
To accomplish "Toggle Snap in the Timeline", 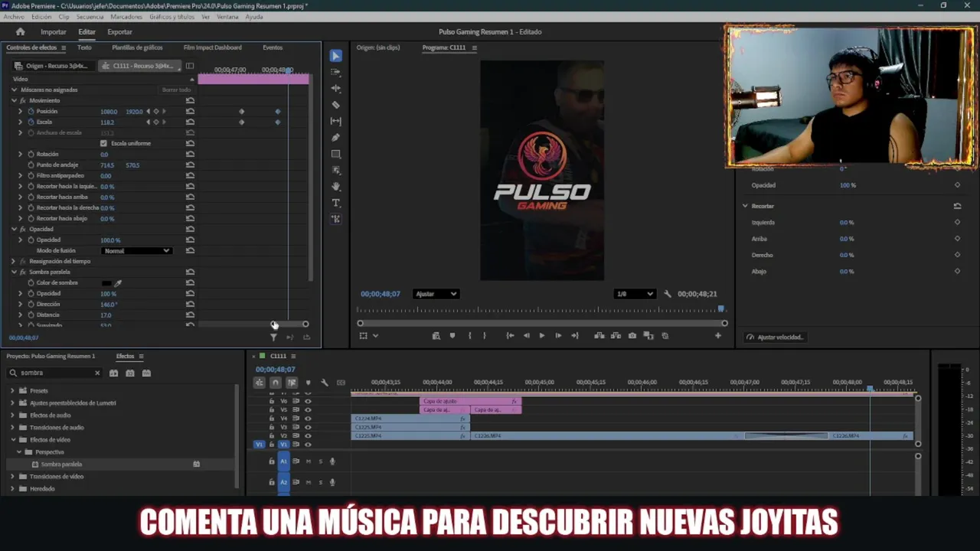I will click(x=276, y=383).
